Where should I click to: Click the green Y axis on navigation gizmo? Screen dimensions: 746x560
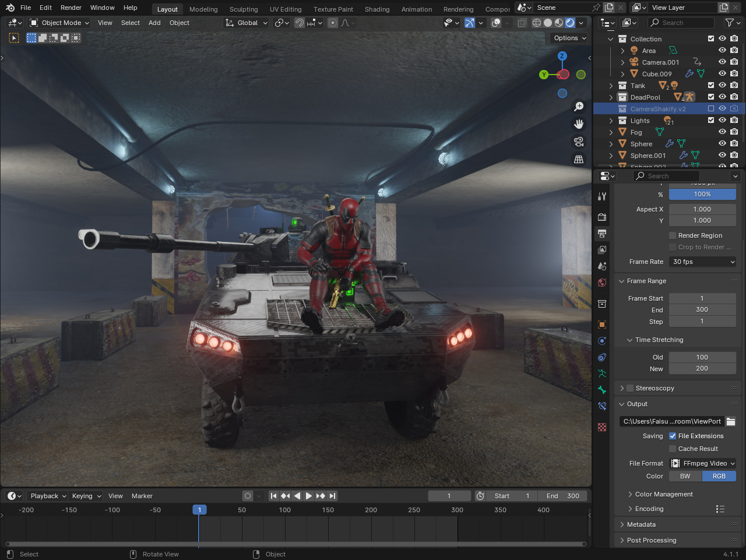point(544,75)
